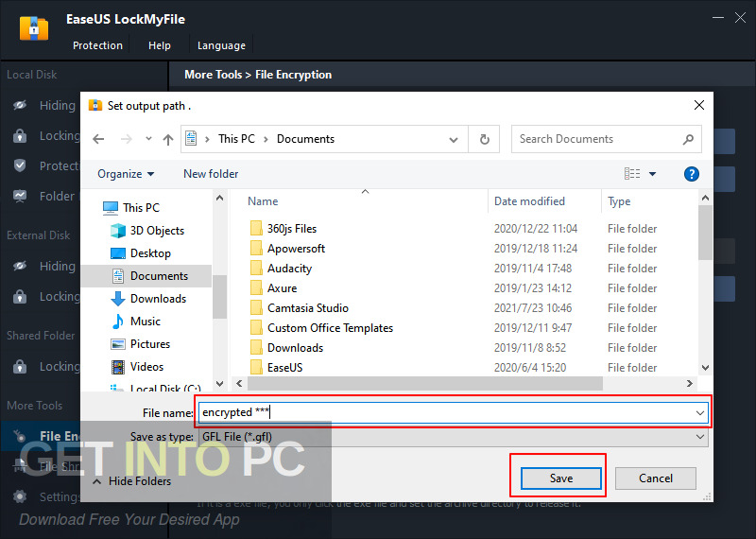Viewport: 756px width, 539px height.
Task: Open the address bar previous locations dropdown
Action: [x=454, y=139]
